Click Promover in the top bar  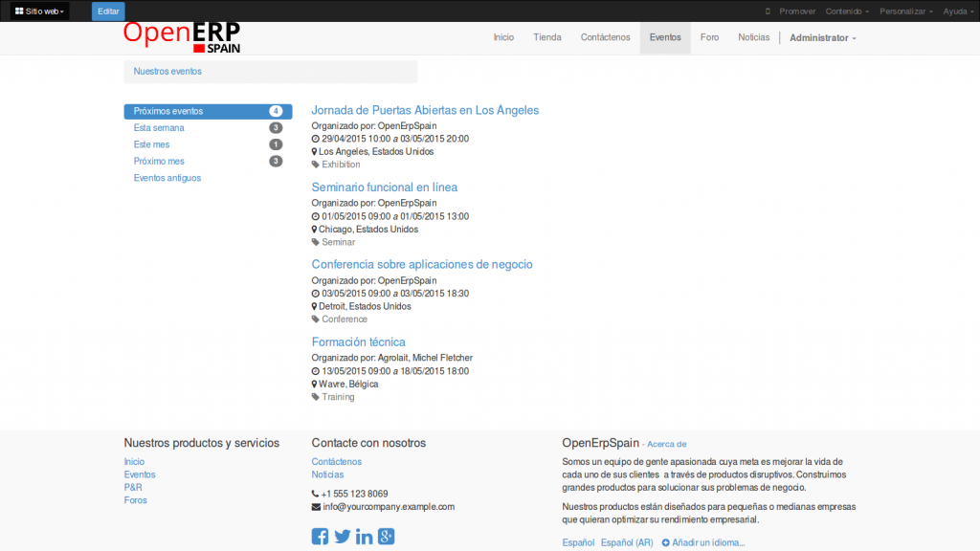tap(797, 11)
